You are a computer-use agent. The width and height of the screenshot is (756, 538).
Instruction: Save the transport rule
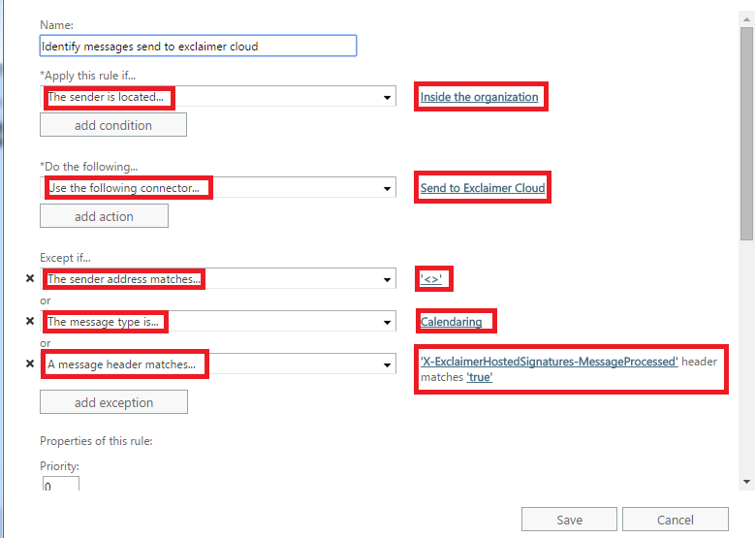[569, 520]
